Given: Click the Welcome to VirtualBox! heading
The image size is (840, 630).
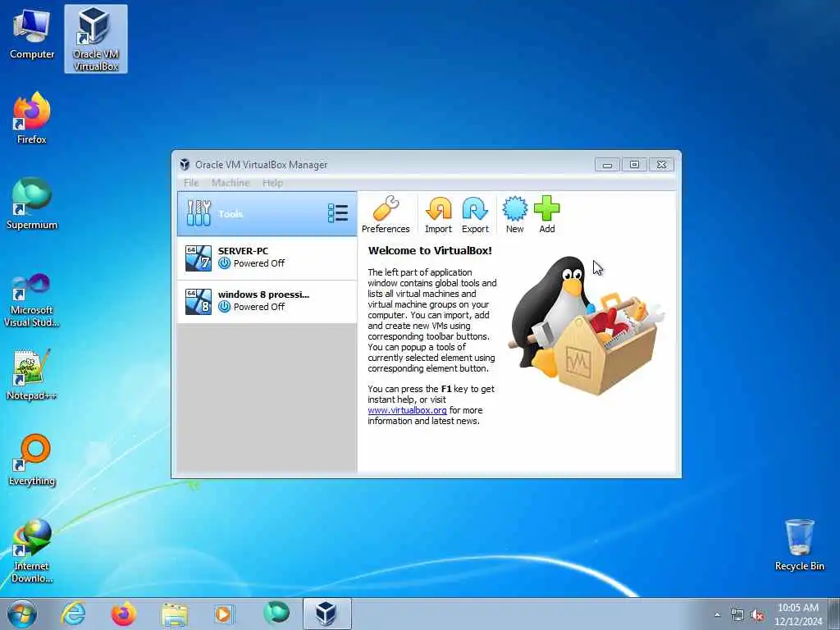Looking at the screenshot, I should (x=430, y=250).
